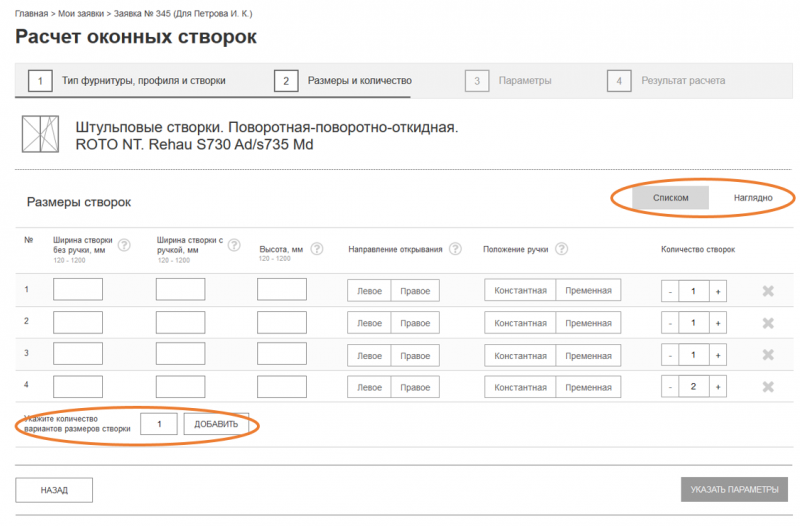This screenshot has height=526, width=800.
Task: Focus width without handle field in row 4
Action: (78, 387)
